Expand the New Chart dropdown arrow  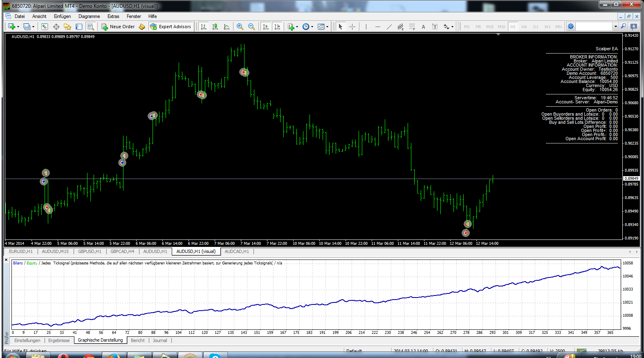coord(18,27)
